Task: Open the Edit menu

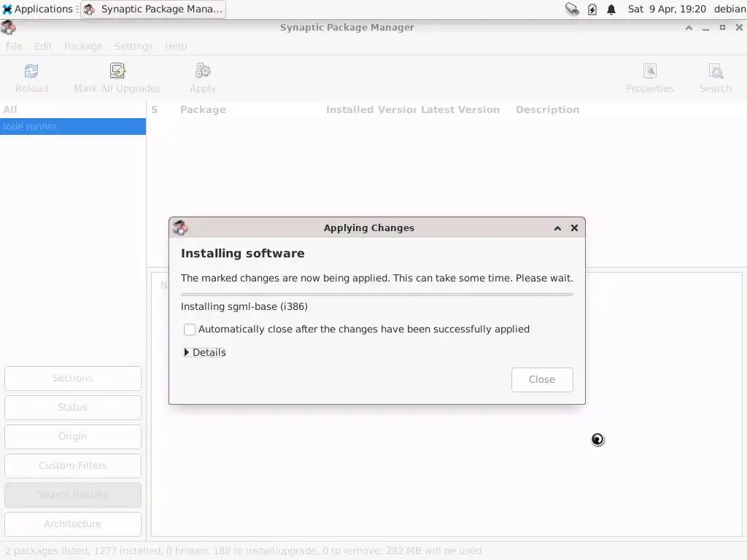Action: [x=43, y=46]
